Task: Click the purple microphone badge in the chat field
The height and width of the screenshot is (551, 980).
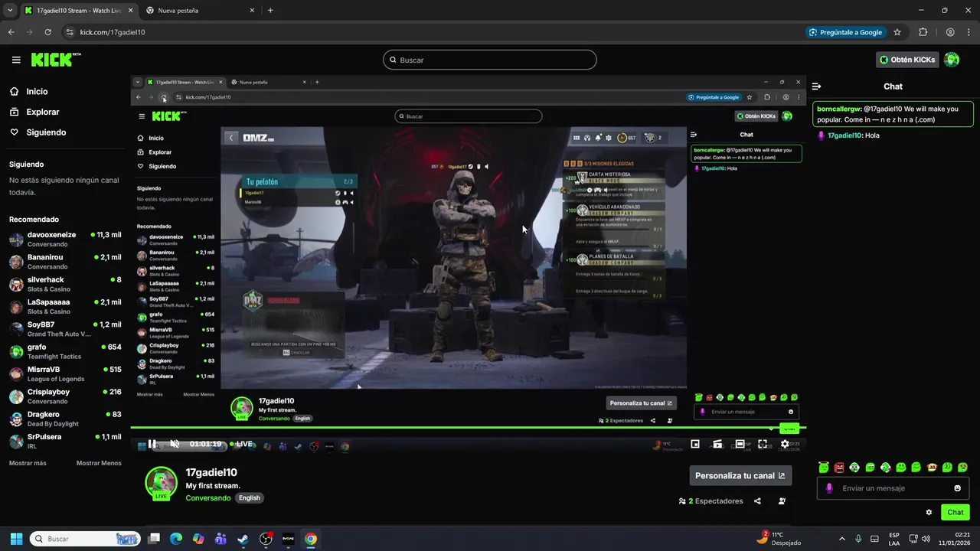Action: pyautogui.click(x=829, y=488)
